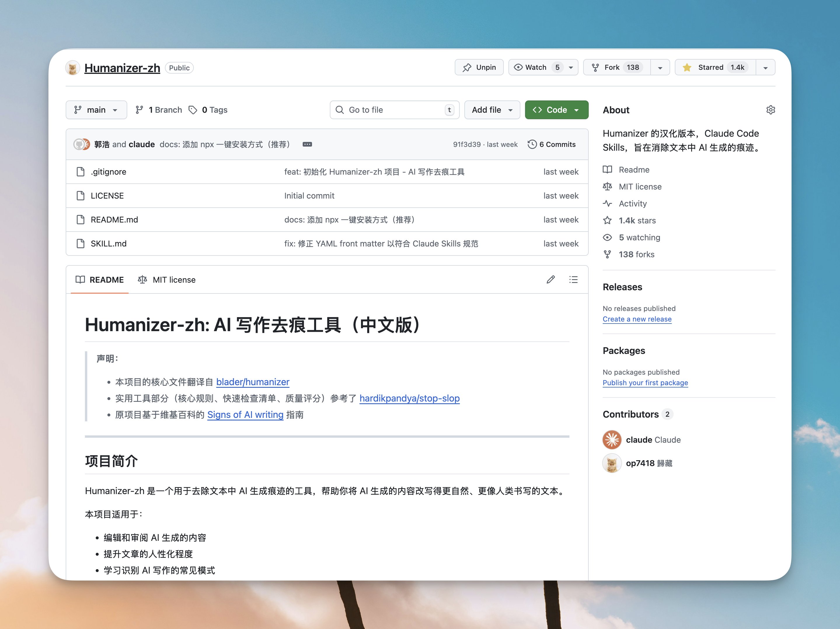This screenshot has height=629, width=840.
Task: Open the blader/humanizer link
Action: coord(252,382)
